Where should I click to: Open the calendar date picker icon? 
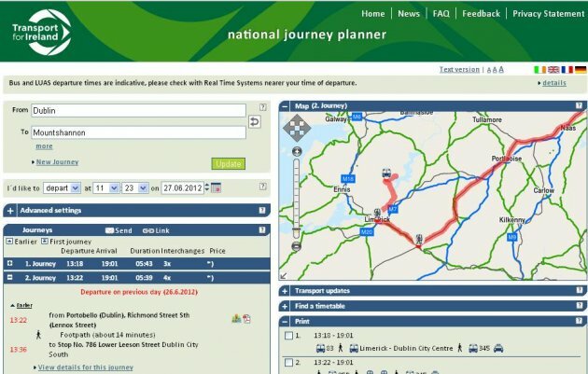[x=216, y=187]
